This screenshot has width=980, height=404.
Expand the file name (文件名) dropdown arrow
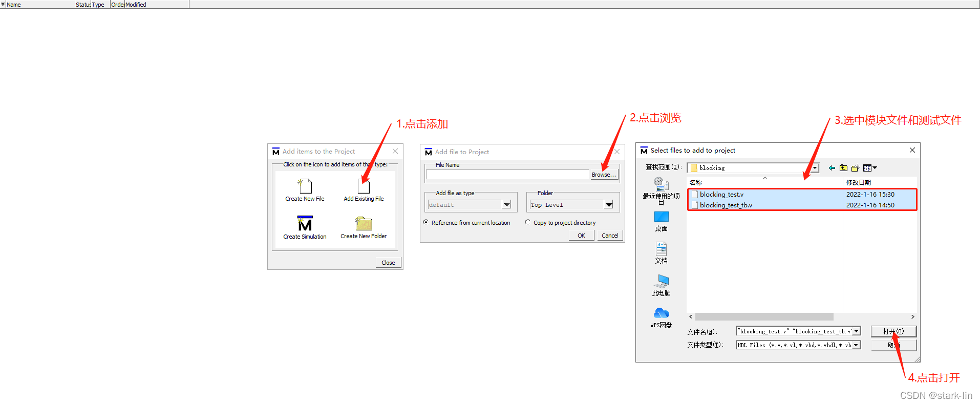click(x=856, y=331)
